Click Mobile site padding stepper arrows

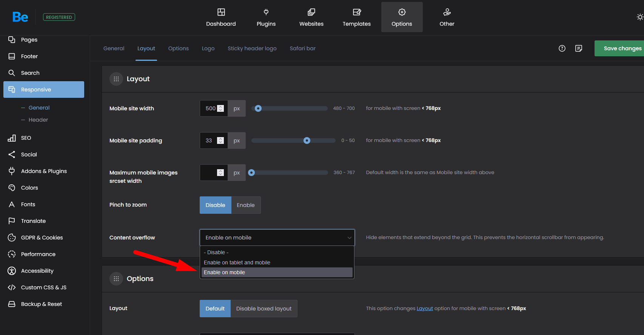221,140
